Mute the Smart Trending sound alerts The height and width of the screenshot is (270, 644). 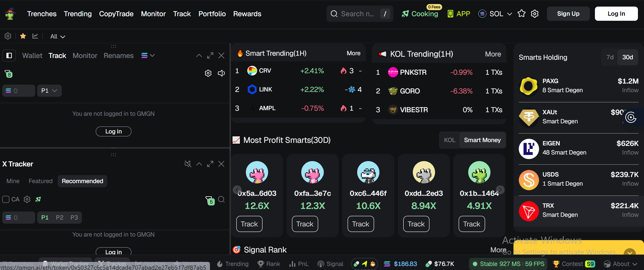click(221, 73)
